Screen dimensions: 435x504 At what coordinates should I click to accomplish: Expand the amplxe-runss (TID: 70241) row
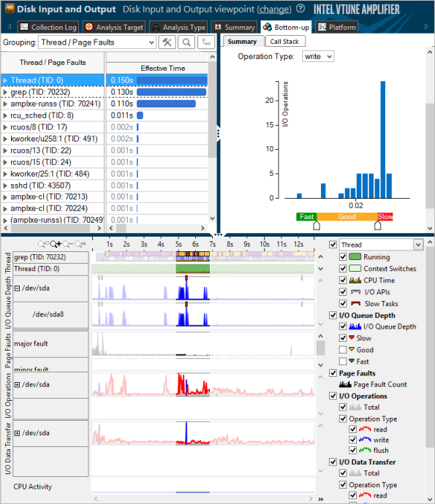(x=5, y=104)
